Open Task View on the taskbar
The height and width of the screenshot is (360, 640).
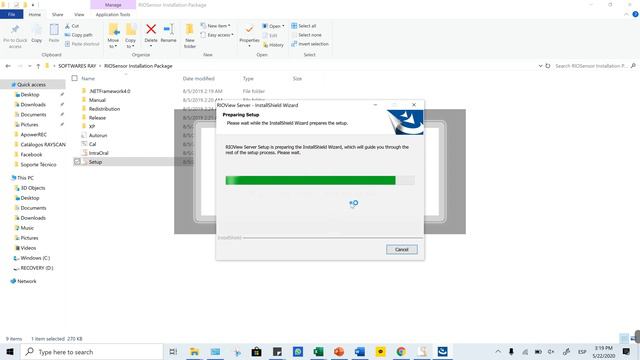coord(173,351)
